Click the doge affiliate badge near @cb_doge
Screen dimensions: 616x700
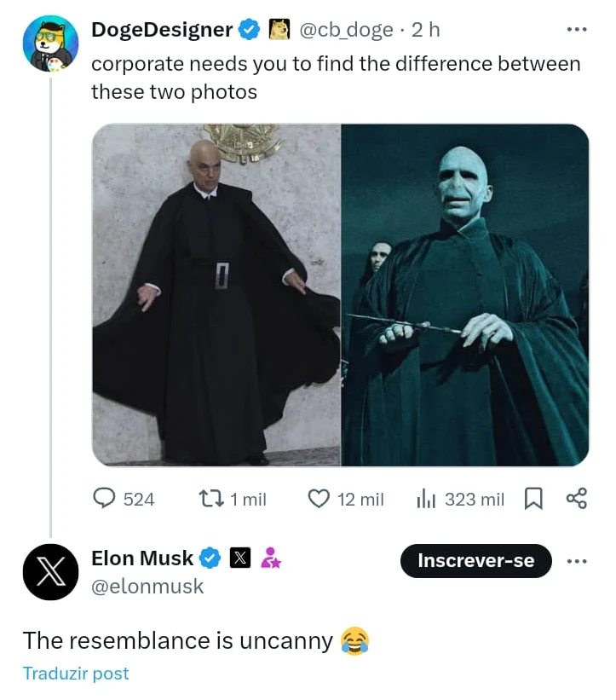coord(279,30)
